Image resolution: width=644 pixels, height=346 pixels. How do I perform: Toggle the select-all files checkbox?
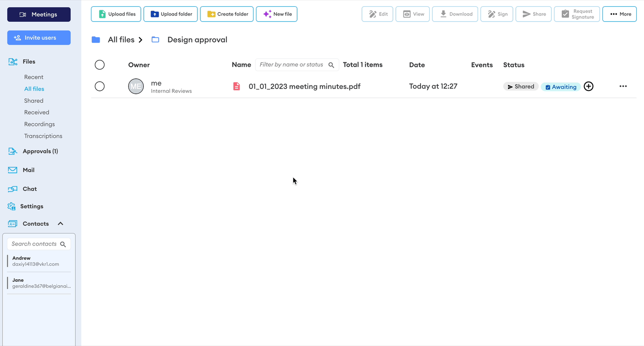(100, 65)
